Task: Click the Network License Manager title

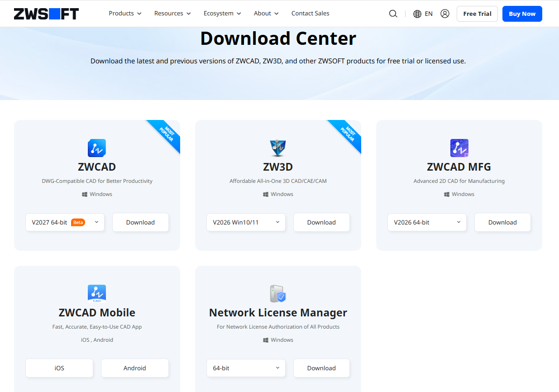Action: pos(278,313)
